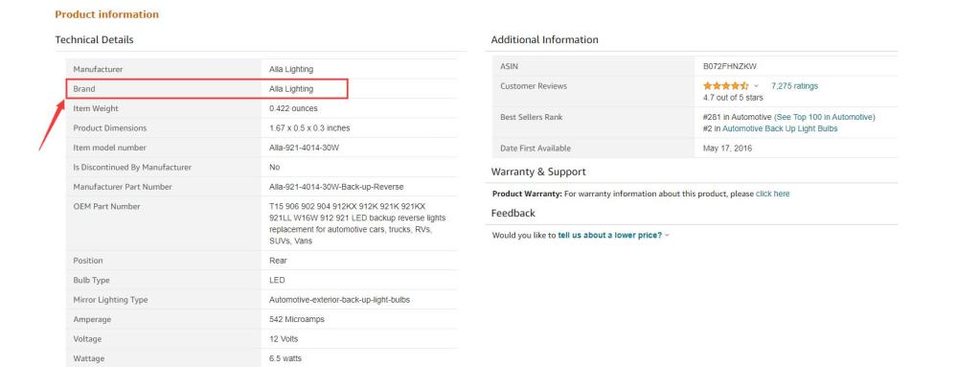The width and height of the screenshot is (980, 367).
Task: Open the 7,275 ratings link
Action: tap(794, 85)
